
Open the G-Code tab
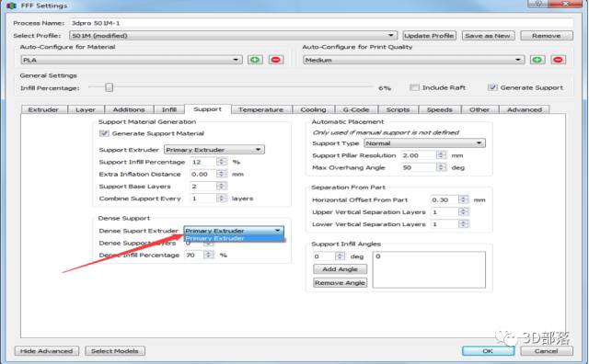[x=356, y=109]
